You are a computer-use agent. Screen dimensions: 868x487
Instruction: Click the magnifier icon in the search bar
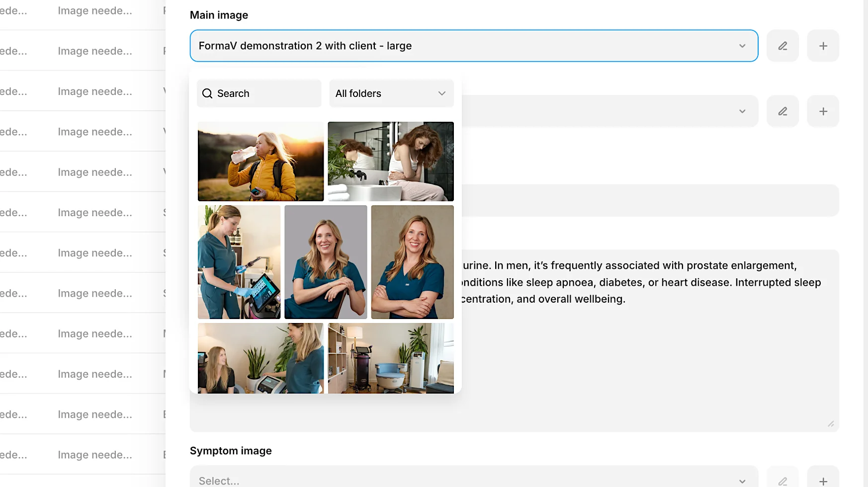point(207,93)
